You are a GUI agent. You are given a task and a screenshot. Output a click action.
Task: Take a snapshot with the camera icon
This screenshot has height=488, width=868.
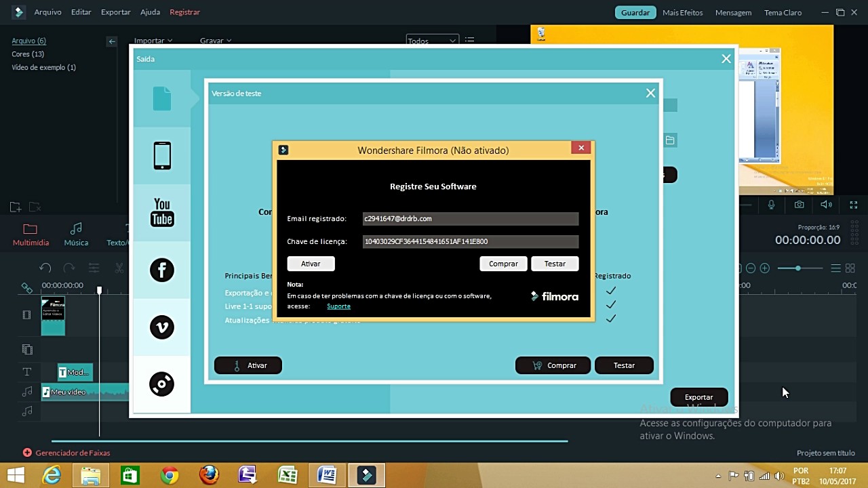[x=800, y=205]
